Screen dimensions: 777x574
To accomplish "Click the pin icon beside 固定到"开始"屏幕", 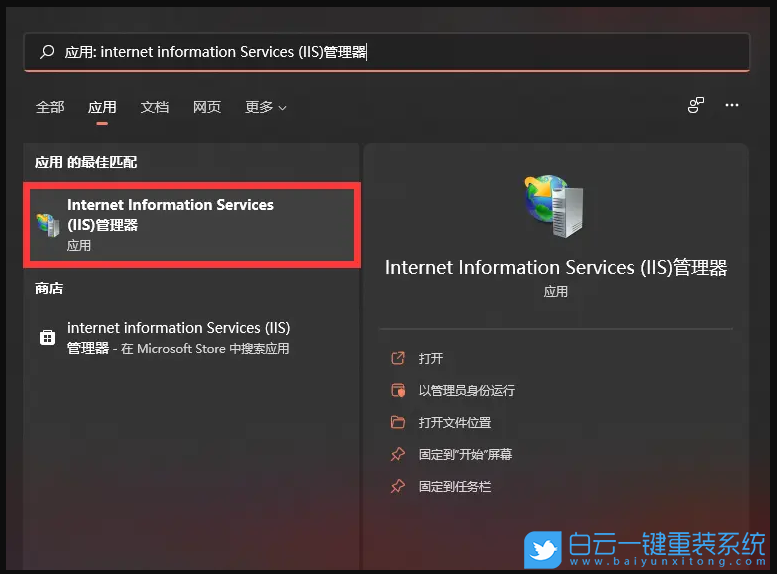I will 398,454.
